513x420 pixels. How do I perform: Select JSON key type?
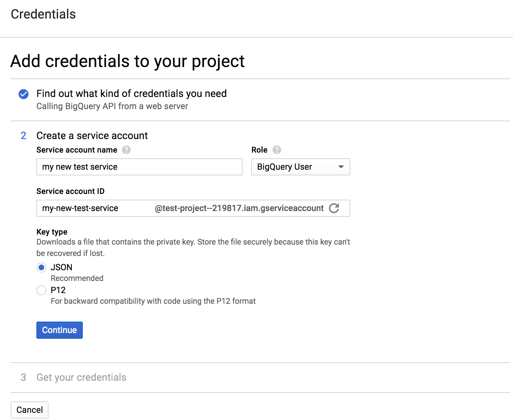(41, 267)
